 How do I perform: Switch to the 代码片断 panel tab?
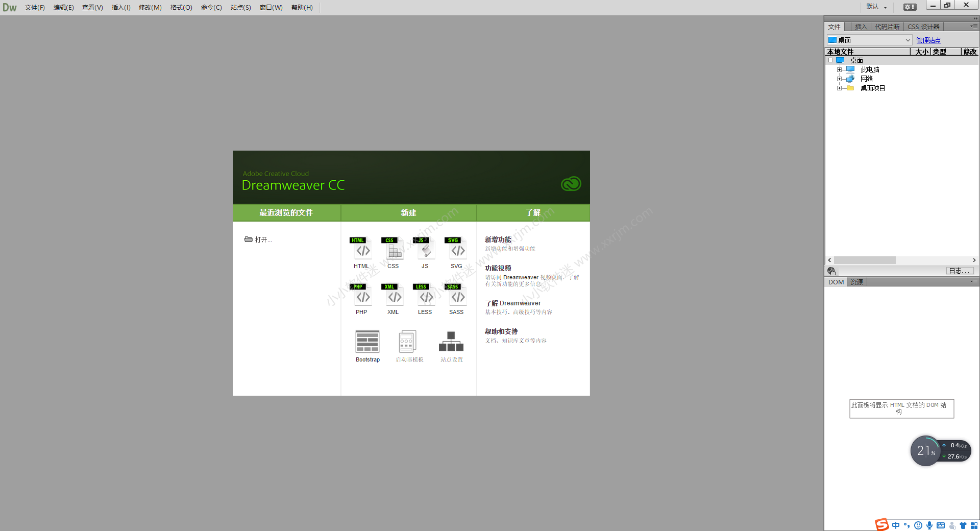tap(887, 27)
